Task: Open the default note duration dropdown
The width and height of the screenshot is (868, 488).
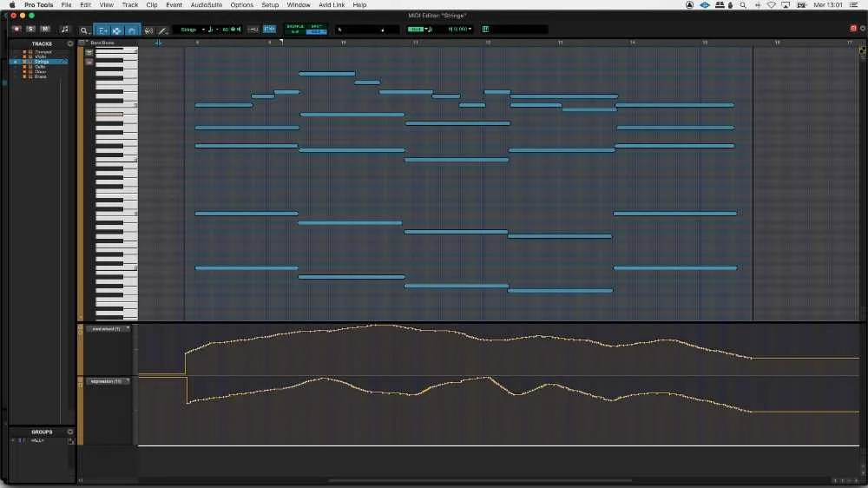Action: [x=214, y=30]
